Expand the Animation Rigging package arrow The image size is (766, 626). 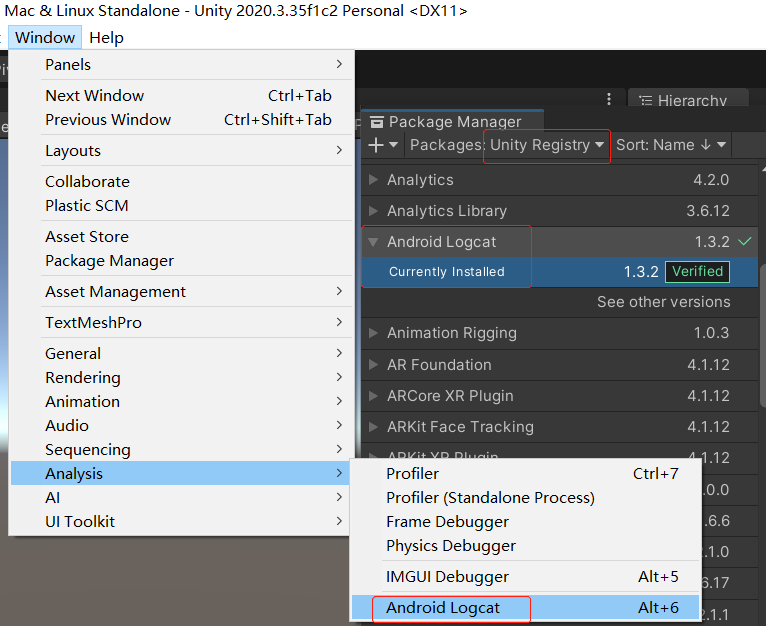click(374, 333)
